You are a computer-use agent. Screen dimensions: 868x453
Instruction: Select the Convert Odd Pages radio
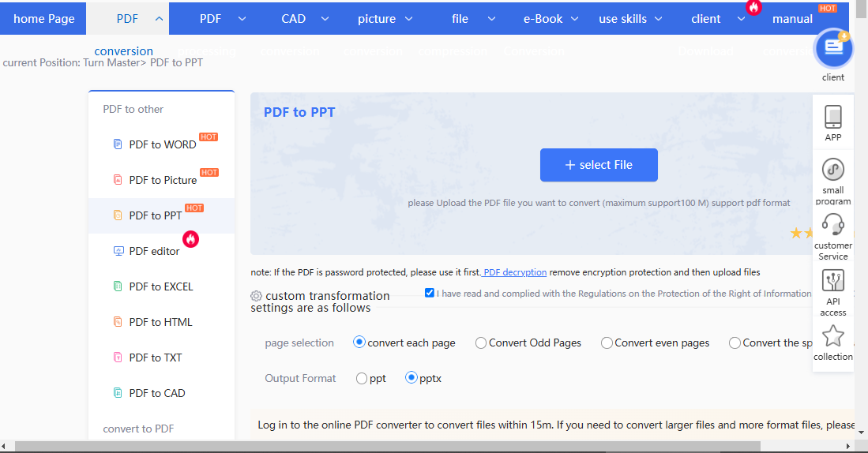pos(480,343)
